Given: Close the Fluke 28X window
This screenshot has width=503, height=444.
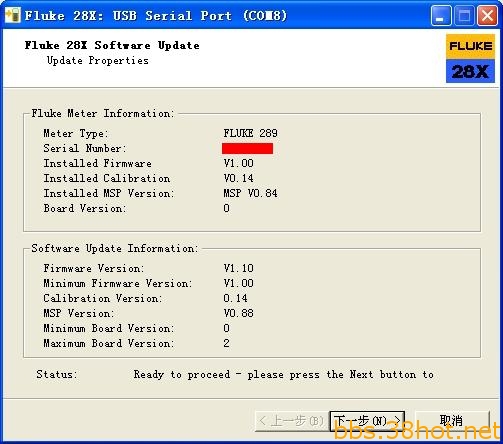Looking at the screenshot, I should pyautogui.click(x=487, y=16).
